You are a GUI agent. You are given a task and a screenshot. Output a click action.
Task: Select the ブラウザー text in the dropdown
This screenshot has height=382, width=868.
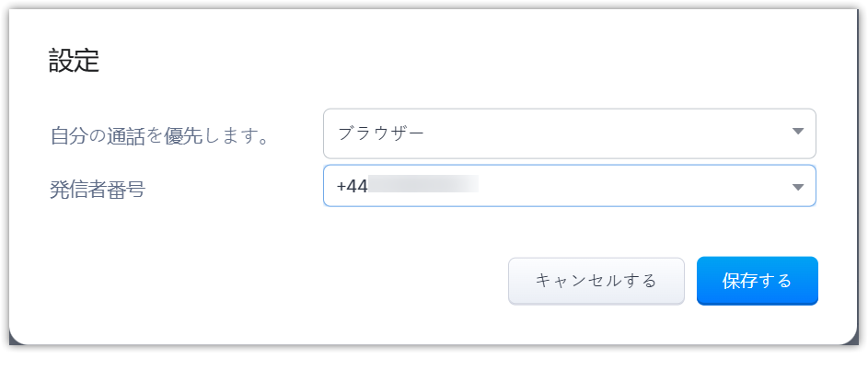[381, 133]
